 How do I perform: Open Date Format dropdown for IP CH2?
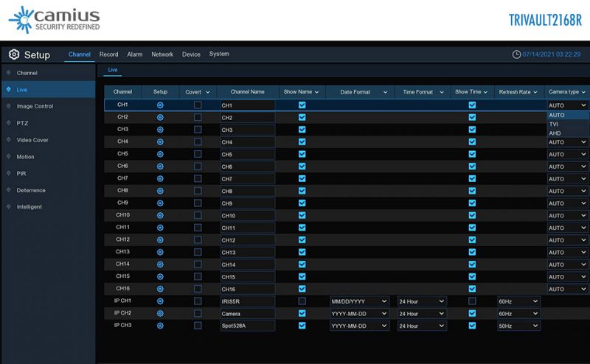tap(359, 314)
